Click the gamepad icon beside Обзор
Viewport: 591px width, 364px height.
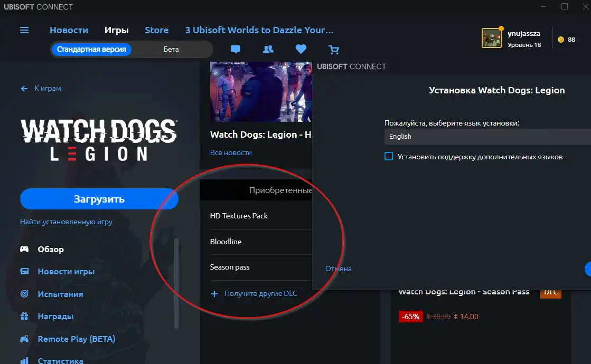(x=24, y=249)
